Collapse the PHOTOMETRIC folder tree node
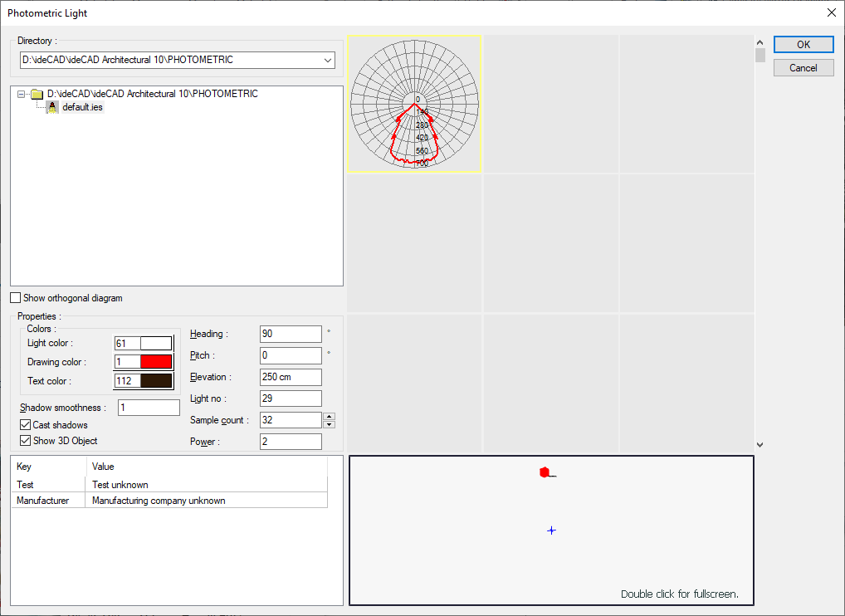The width and height of the screenshot is (845, 616). [21, 95]
